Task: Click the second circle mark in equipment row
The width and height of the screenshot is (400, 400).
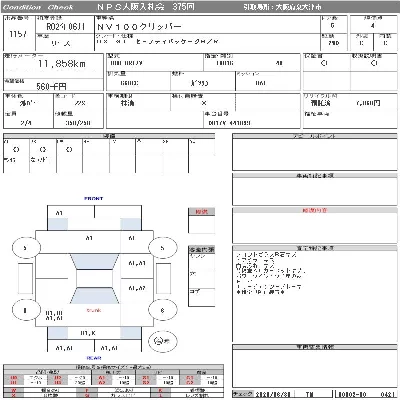Action: 43,150
